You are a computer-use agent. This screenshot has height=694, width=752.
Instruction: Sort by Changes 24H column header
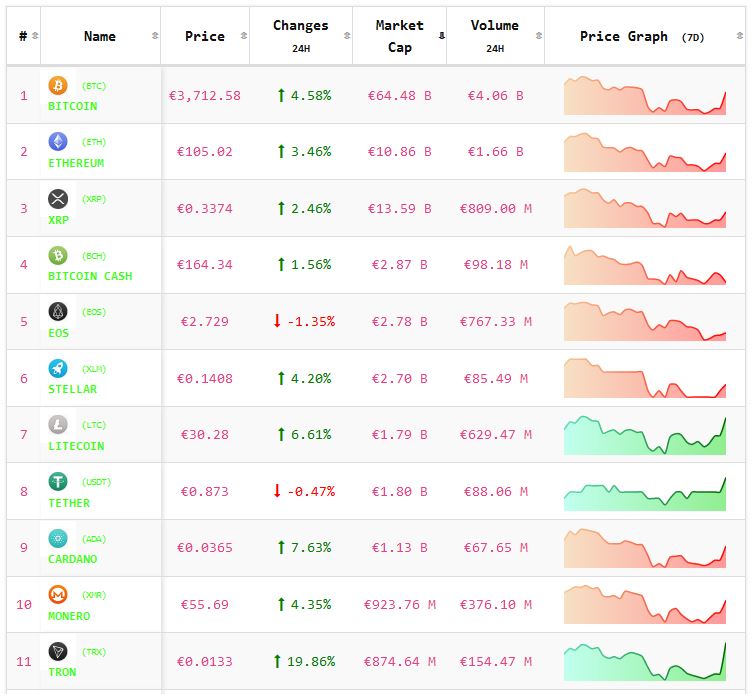tap(300, 36)
